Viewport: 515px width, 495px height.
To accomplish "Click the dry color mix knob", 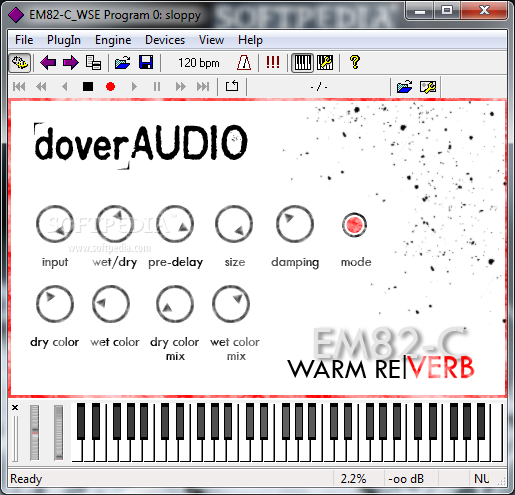I will point(175,304).
